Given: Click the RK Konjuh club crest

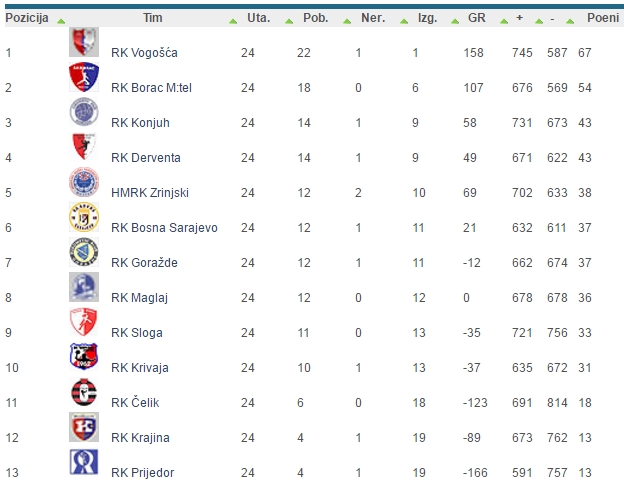Looking at the screenshot, I should [x=84, y=113].
